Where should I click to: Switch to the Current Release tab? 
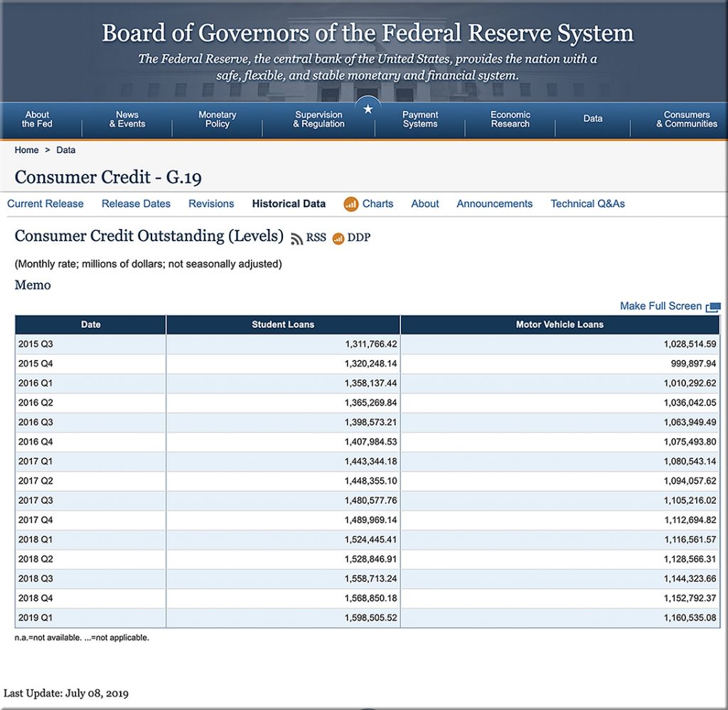pos(45,203)
